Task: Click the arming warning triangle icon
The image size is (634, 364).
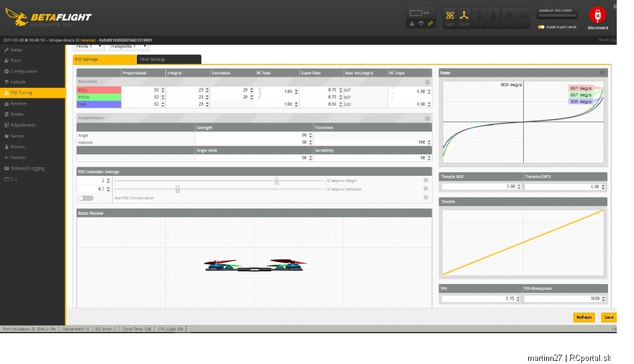Action: coord(412,24)
